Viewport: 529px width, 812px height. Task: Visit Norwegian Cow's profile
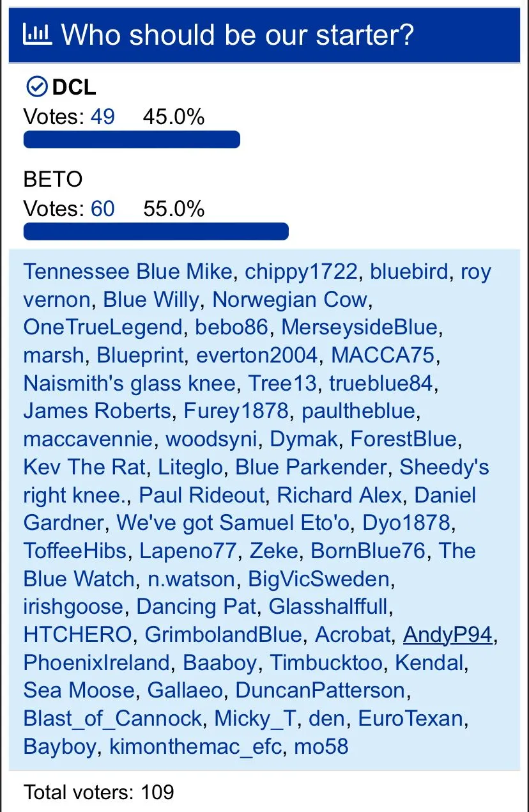pyautogui.click(x=290, y=299)
